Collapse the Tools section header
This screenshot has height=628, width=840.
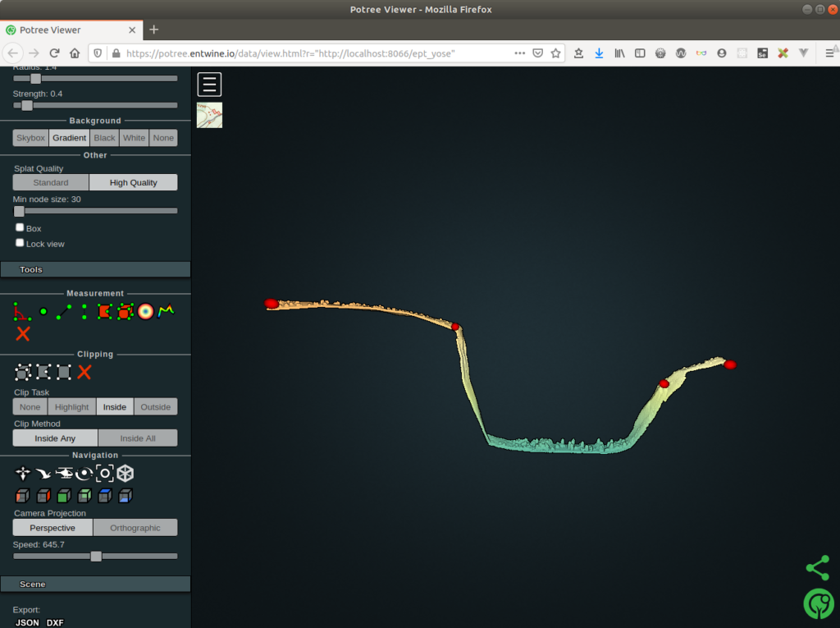pos(95,269)
